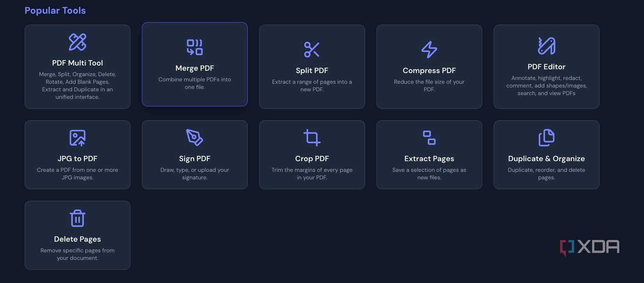644x283 pixels.
Task: Click the JPG to PDF image icon
Action: [x=77, y=138]
